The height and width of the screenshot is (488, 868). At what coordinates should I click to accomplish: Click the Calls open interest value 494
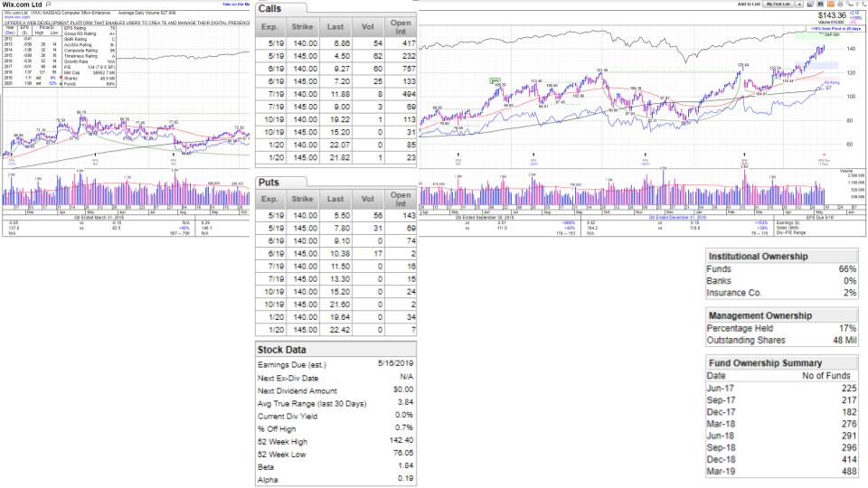(x=409, y=94)
